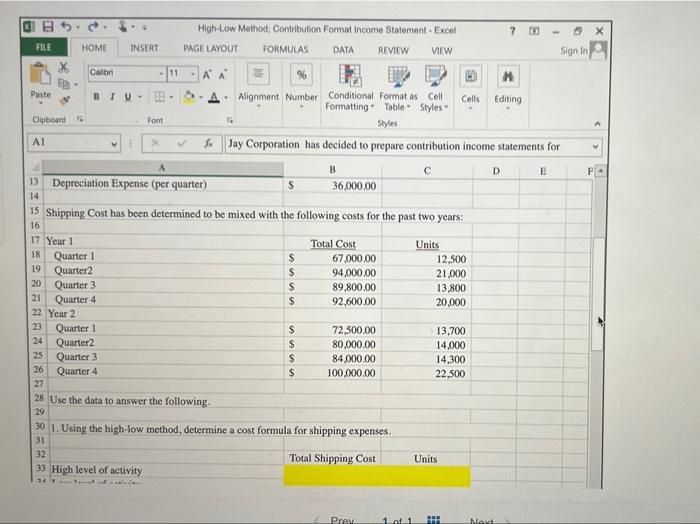Expand the formula bar
Viewport: 700px width, 524px height.
point(595,146)
